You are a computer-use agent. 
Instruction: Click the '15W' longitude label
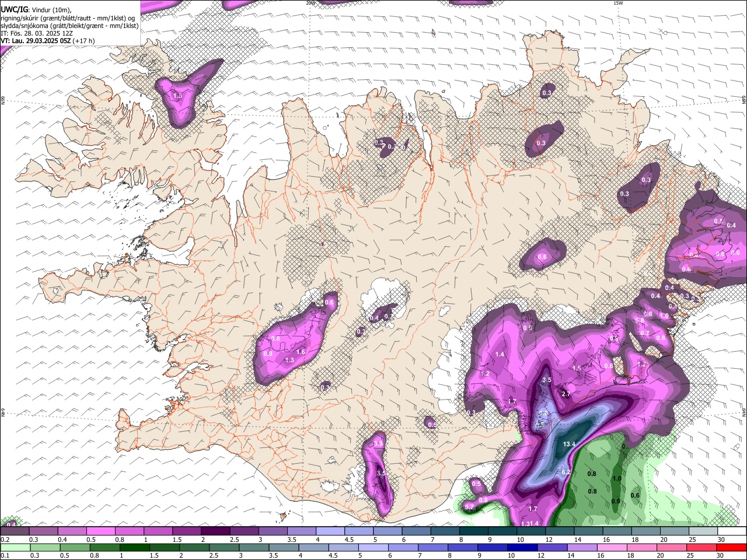[x=617, y=3]
